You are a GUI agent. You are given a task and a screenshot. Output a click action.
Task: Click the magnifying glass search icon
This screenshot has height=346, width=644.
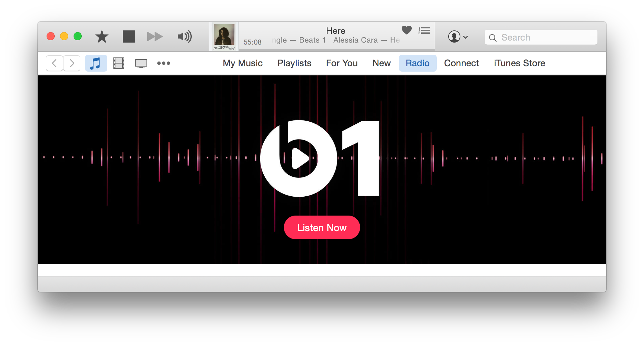coord(493,38)
